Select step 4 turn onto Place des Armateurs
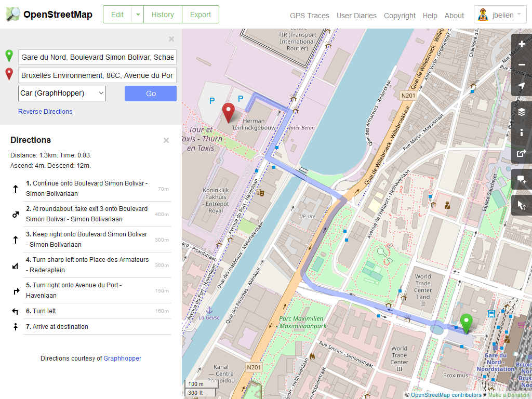Image resolution: width=532 pixels, height=399 pixels. (87, 265)
